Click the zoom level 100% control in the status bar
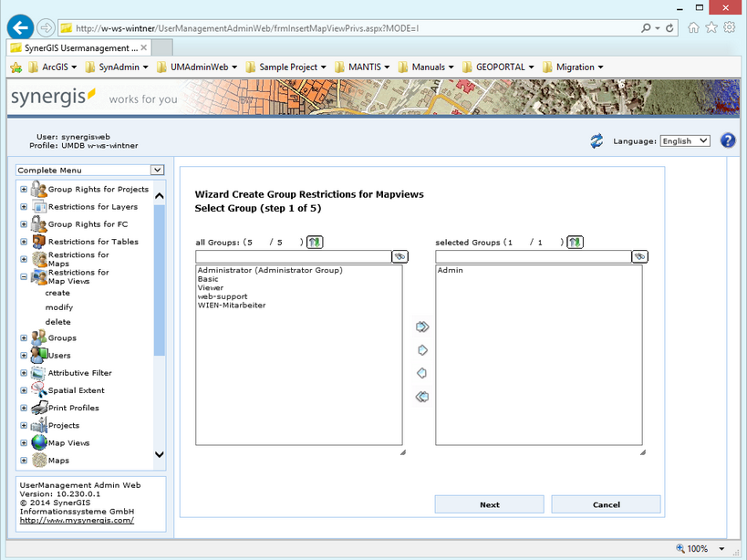Viewport: 747px width, 560px height. (x=698, y=549)
